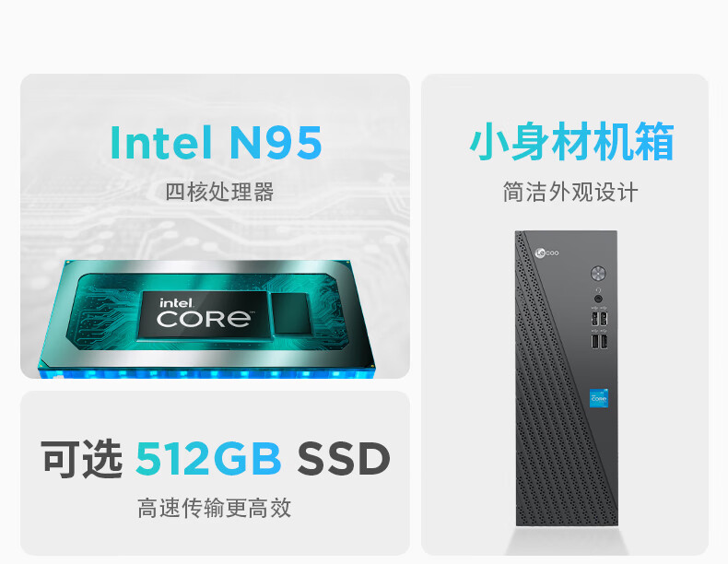Click the 小身材机箱 heading
Image resolution: width=728 pixels, height=564 pixels.
click(571, 141)
